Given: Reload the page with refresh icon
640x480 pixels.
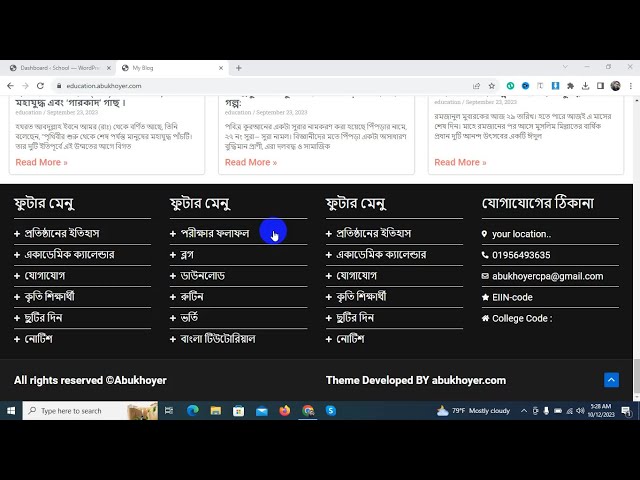Looking at the screenshot, I should click(x=40, y=86).
